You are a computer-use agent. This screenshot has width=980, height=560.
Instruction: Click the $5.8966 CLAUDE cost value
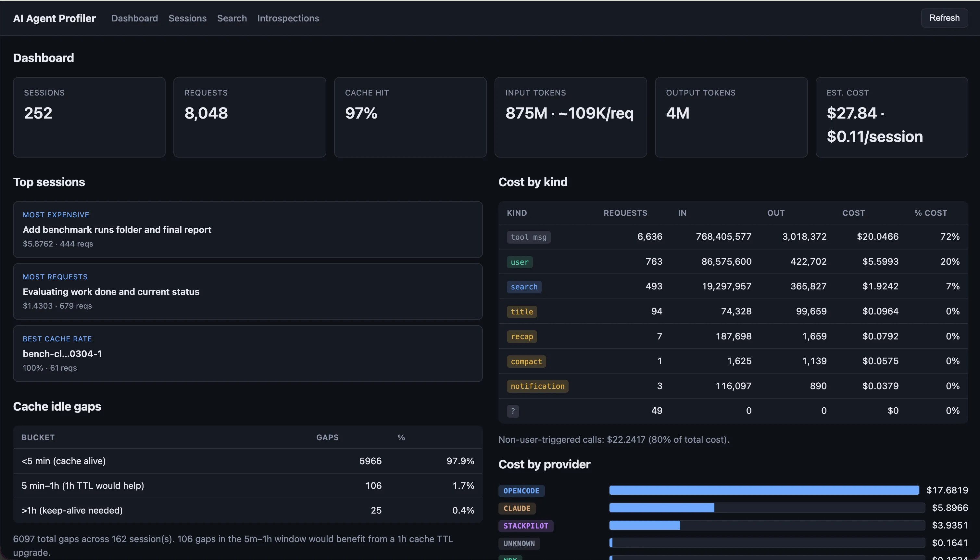coord(949,508)
